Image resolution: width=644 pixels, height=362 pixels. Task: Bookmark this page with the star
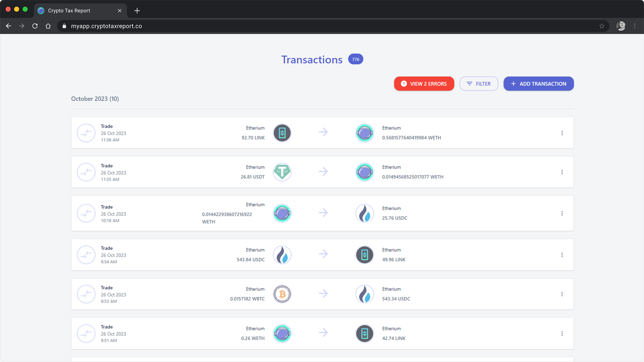602,26
